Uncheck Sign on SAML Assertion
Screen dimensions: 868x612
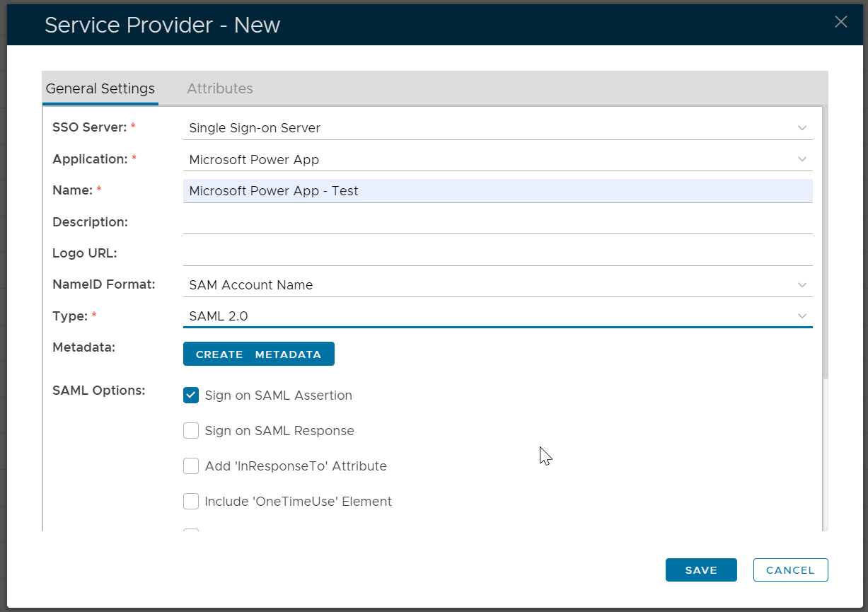tap(191, 396)
